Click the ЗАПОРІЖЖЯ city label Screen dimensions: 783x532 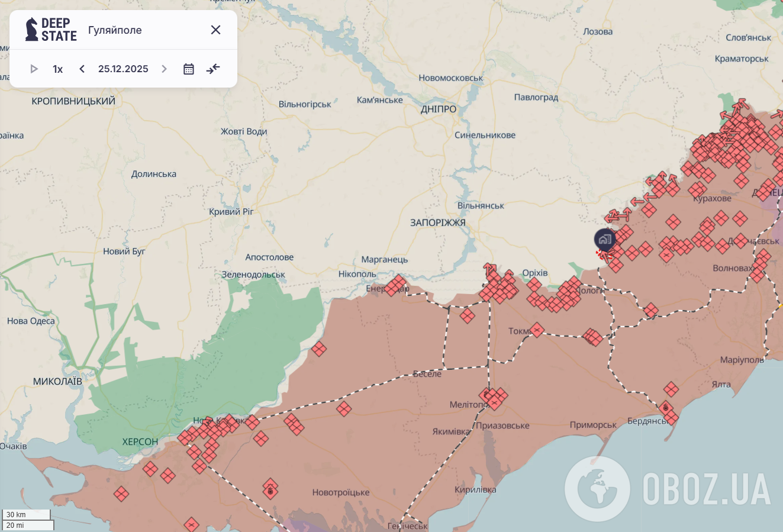[438, 223]
